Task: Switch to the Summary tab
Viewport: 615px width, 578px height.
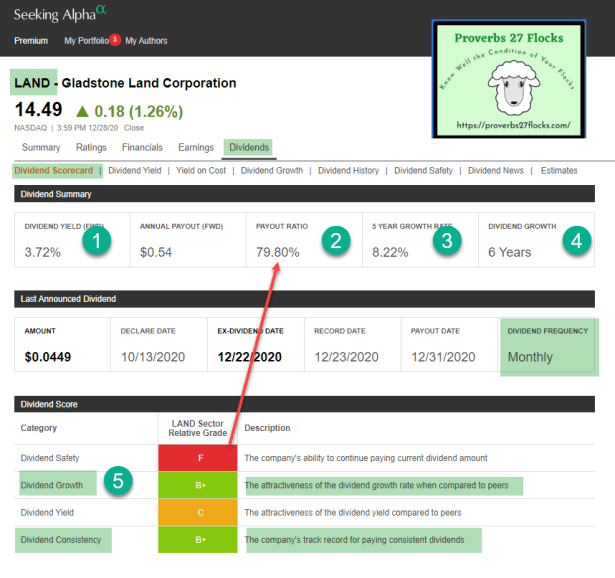Action: 41,148
